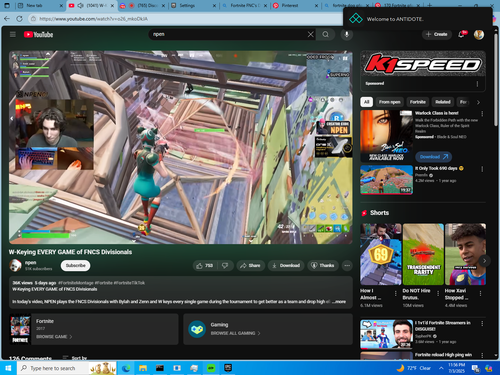Click the Thanks button
Screen dimensions: 500x375
point(323,265)
